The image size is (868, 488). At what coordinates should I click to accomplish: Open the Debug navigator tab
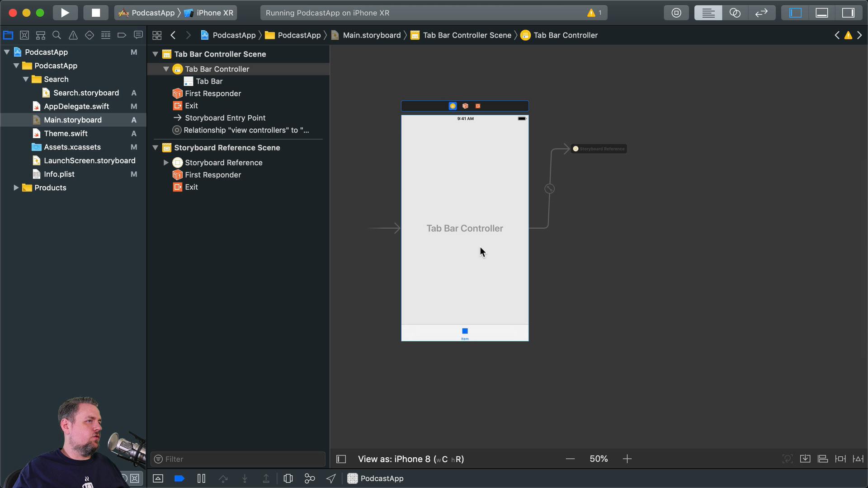pyautogui.click(x=106, y=35)
